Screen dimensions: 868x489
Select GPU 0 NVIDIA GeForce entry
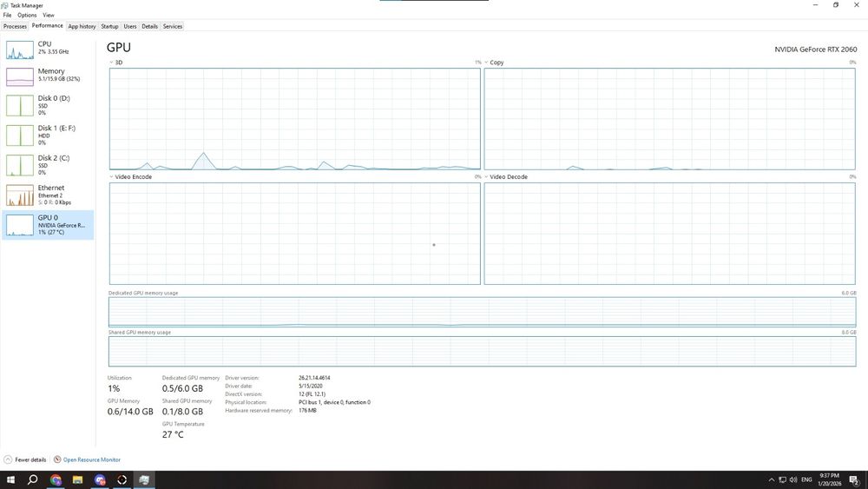[x=48, y=225]
